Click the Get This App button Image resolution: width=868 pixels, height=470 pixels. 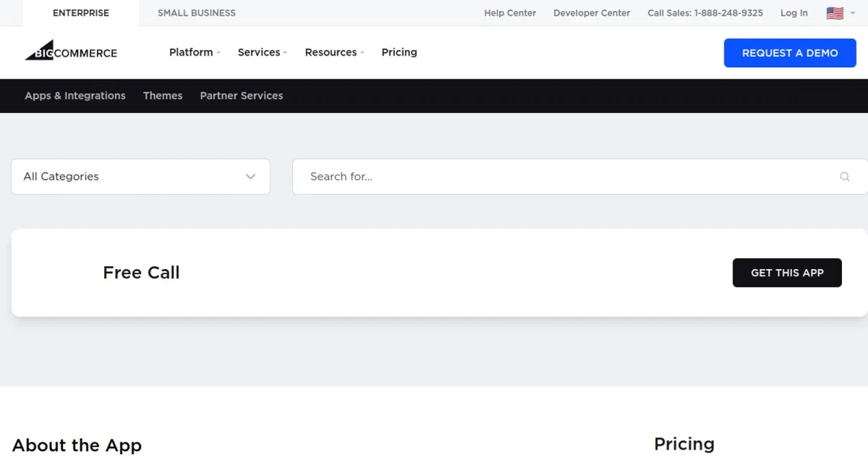(x=787, y=273)
